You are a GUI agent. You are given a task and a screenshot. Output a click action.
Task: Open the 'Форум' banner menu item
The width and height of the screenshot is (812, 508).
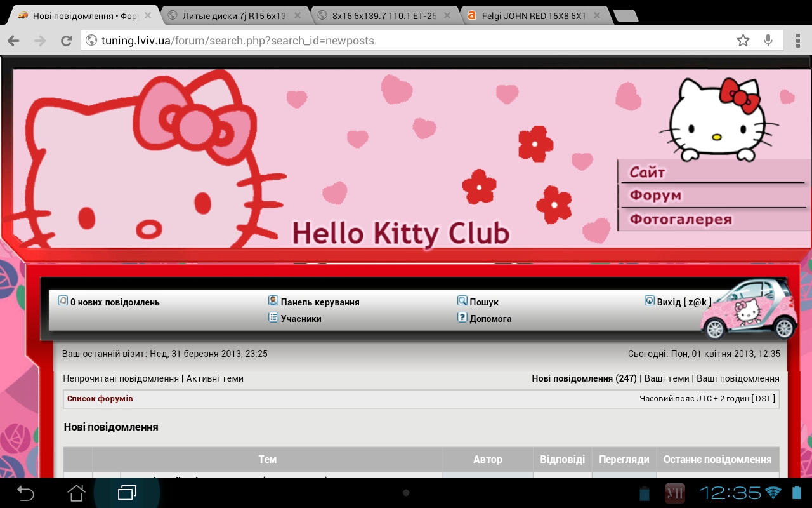(655, 196)
